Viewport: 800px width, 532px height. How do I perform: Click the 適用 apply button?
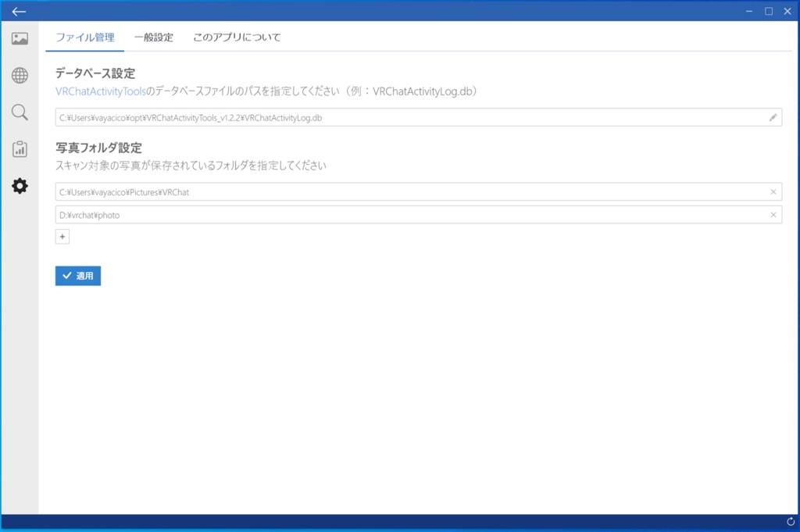click(x=77, y=275)
